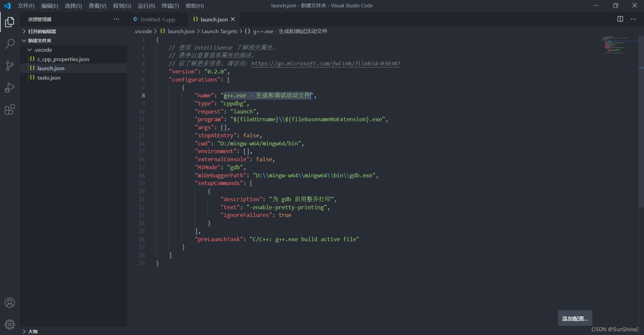Viewport: 644px width, 335px height.
Task: Open 文件(F) menu
Action: coord(26,6)
